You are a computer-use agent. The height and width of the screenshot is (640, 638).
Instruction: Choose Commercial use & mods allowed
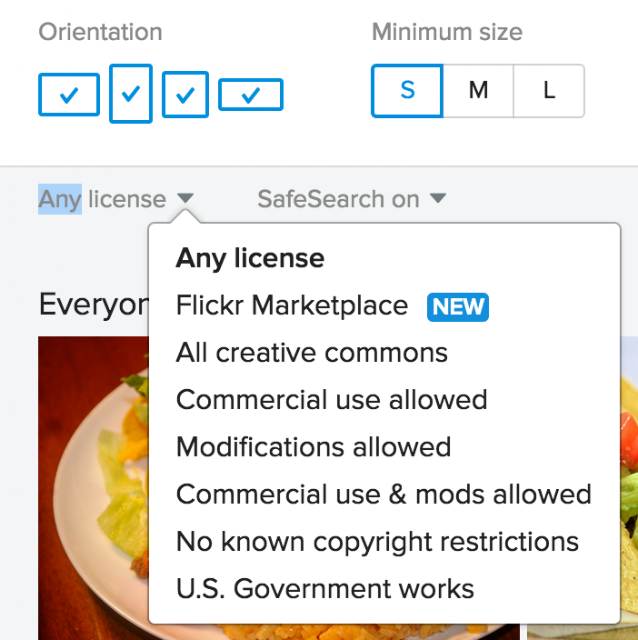(384, 494)
